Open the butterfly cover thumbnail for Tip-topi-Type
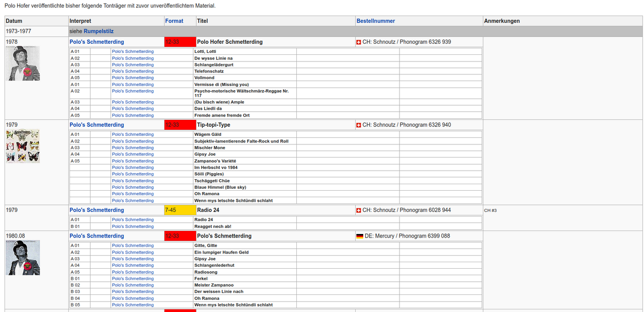 [x=23, y=146]
